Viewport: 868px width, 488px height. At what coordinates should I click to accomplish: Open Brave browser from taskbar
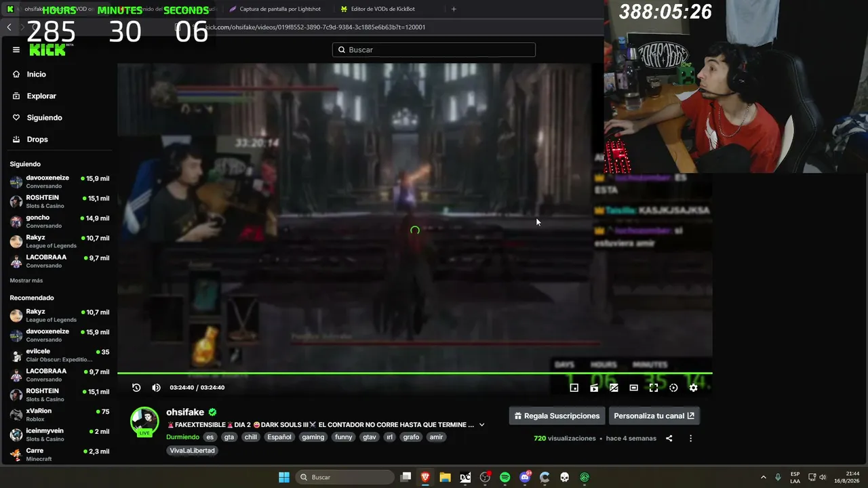(425, 477)
